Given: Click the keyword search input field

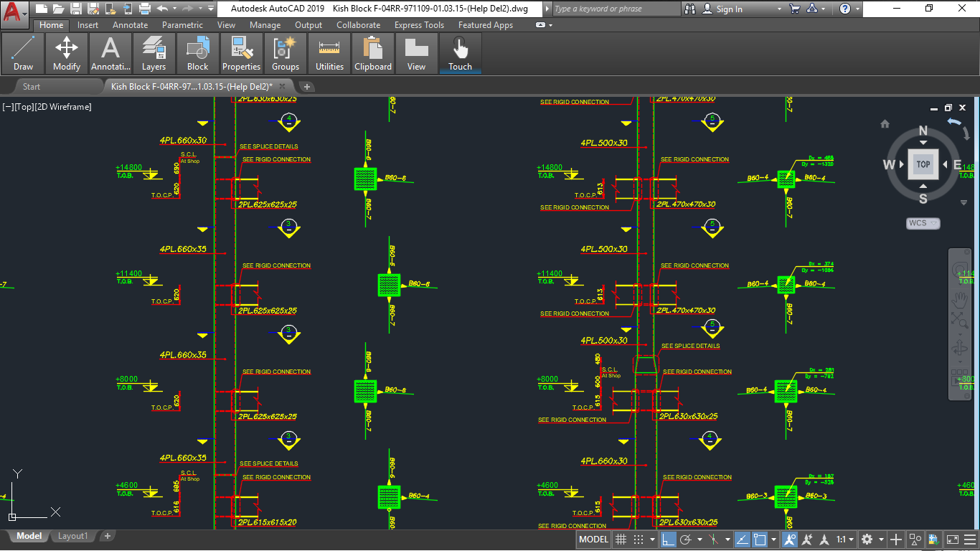Looking at the screenshot, I should click(616, 9).
